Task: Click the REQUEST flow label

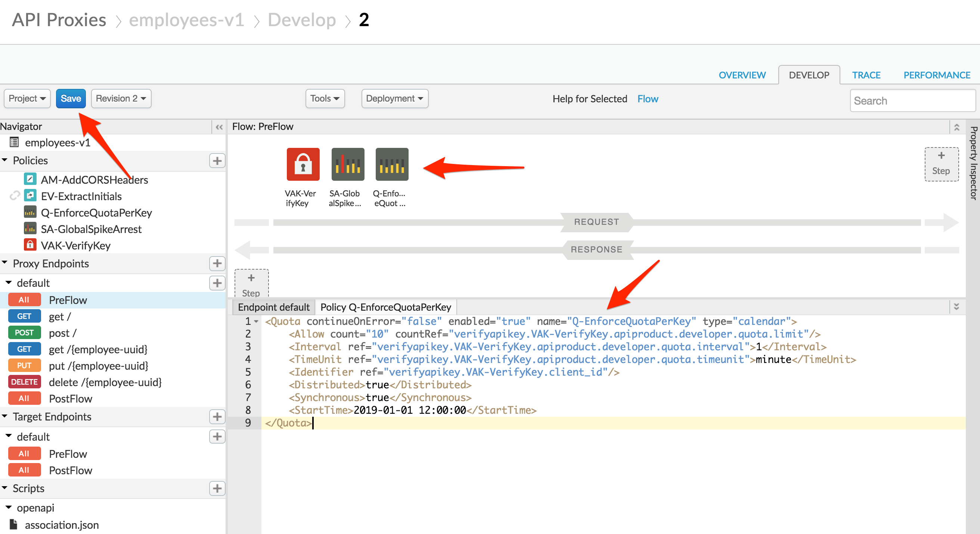Action: 596,222
